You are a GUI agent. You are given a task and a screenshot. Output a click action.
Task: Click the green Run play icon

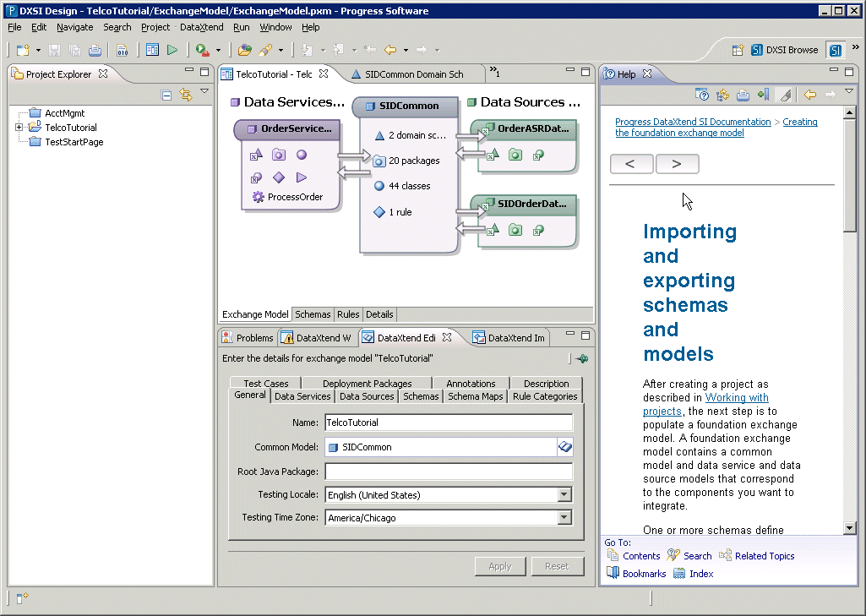[172, 50]
